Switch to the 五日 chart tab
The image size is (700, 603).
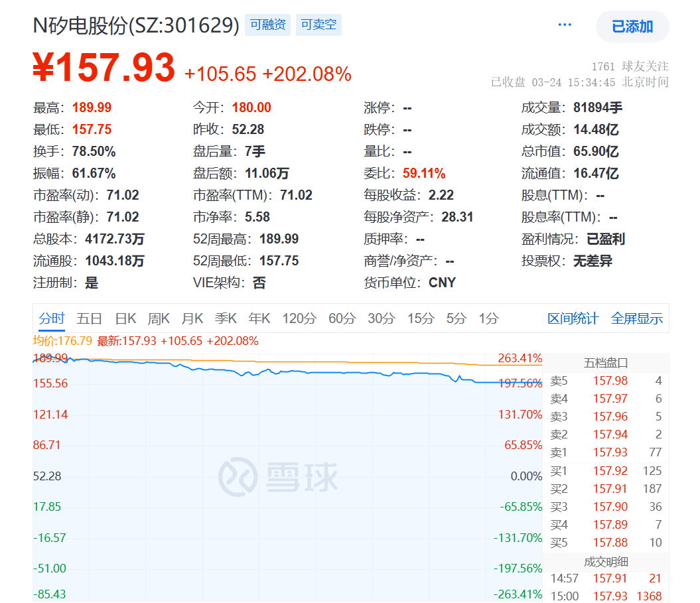(x=90, y=318)
